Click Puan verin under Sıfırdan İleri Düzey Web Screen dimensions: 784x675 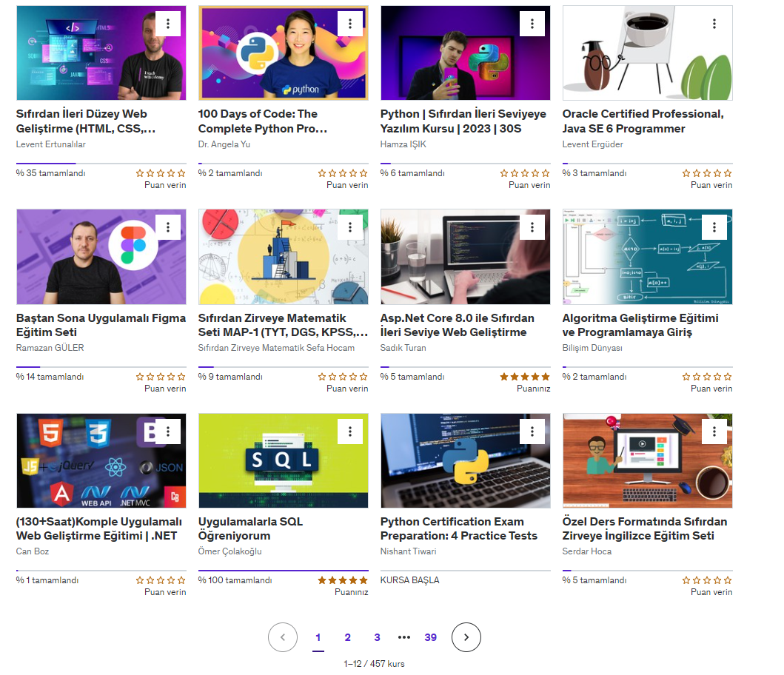(165, 185)
